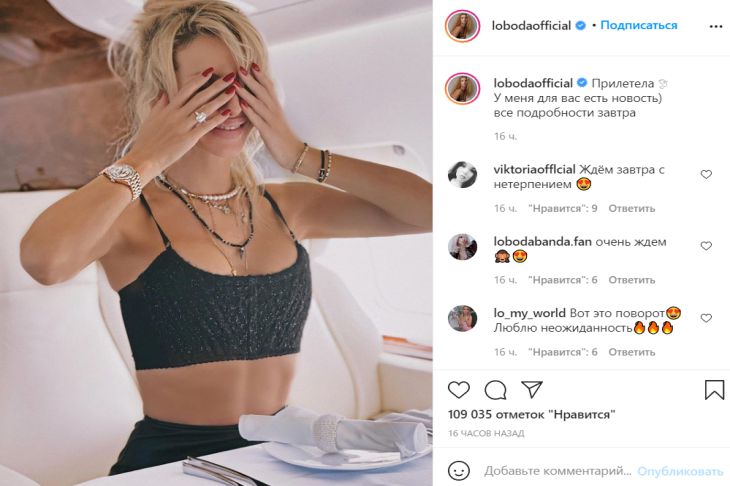Like viktoriaofflcial's comment with the heart
Viewport: 730px width, 486px height.
tap(706, 174)
